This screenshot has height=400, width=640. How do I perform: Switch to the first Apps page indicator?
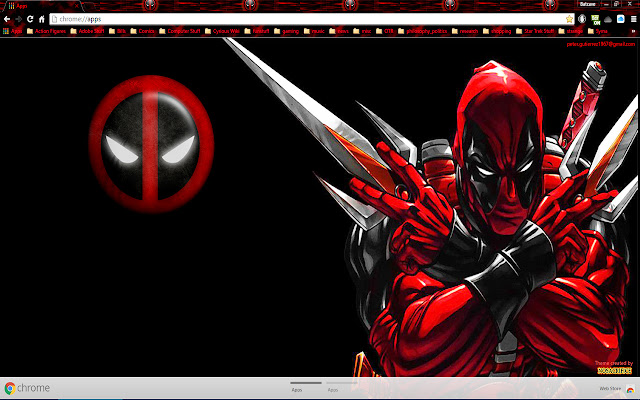(x=306, y=387)
